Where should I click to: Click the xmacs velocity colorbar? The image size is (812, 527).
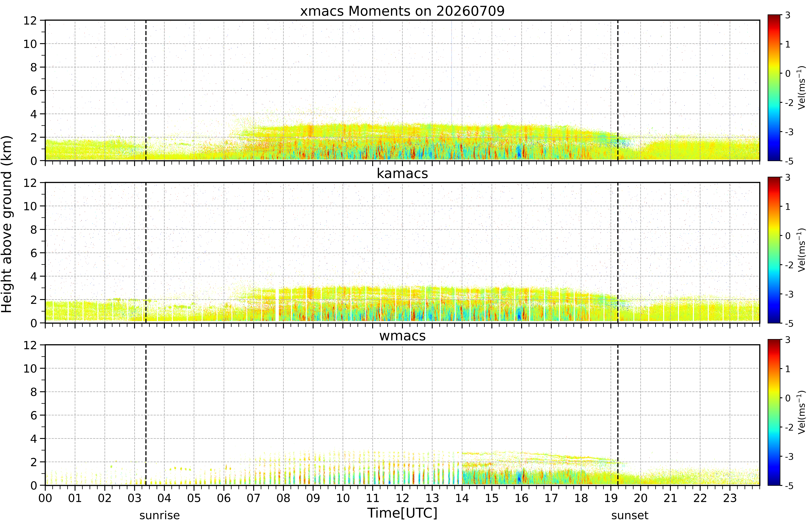[x=774, y=88]
